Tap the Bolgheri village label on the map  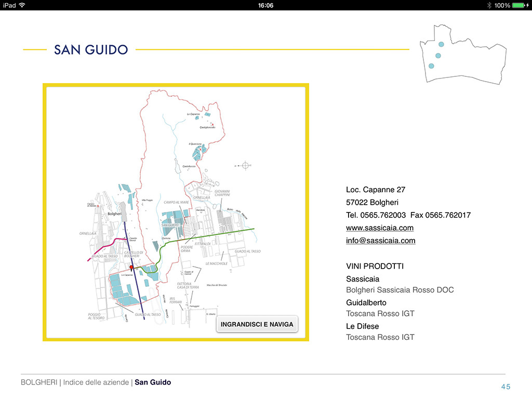(x=114, y=214)
